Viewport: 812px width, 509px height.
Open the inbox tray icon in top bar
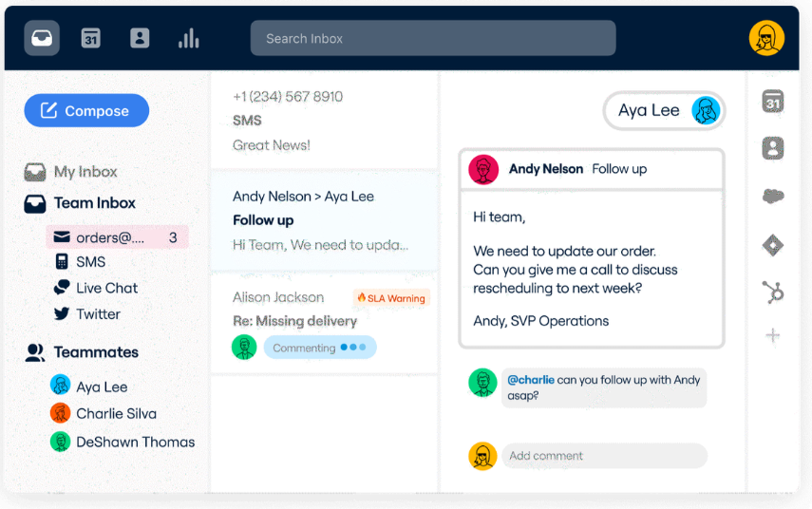click(x=42, y=38)
